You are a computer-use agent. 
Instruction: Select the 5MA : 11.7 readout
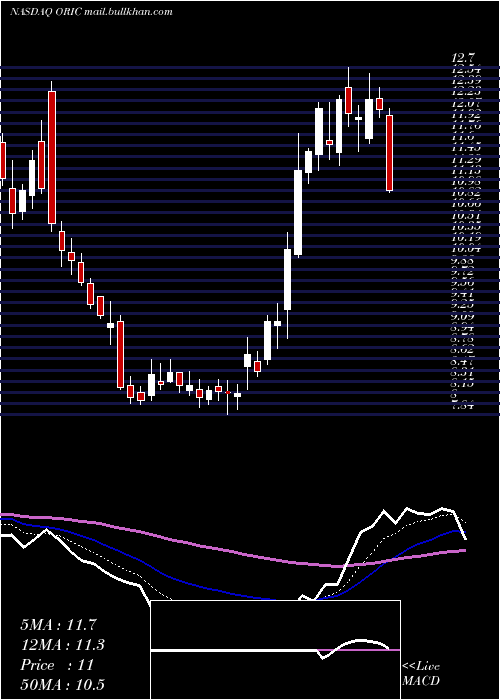click(x=58, y=625)
